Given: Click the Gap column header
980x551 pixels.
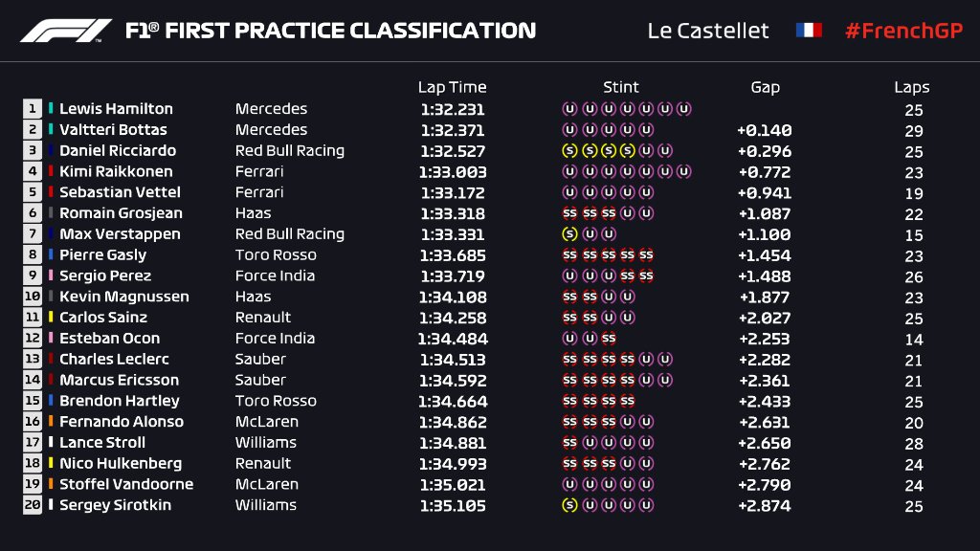Looking at the screenshot, I should [765, 87].
